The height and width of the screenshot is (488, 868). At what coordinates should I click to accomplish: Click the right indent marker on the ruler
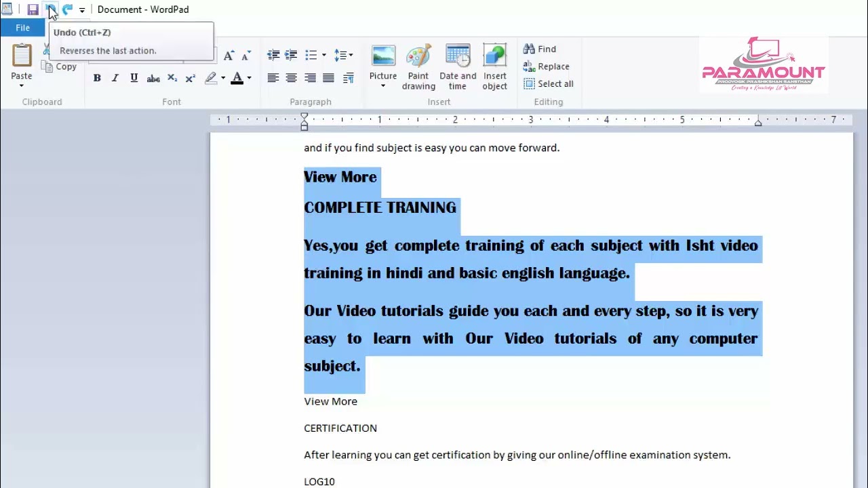pyautogui.click(x=758, y=123)
